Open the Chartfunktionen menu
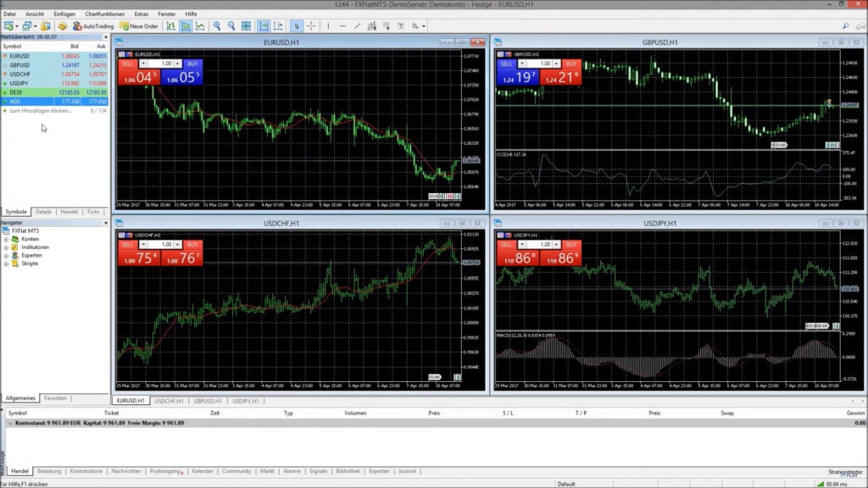Screen dimensions: 868x488 104,14
